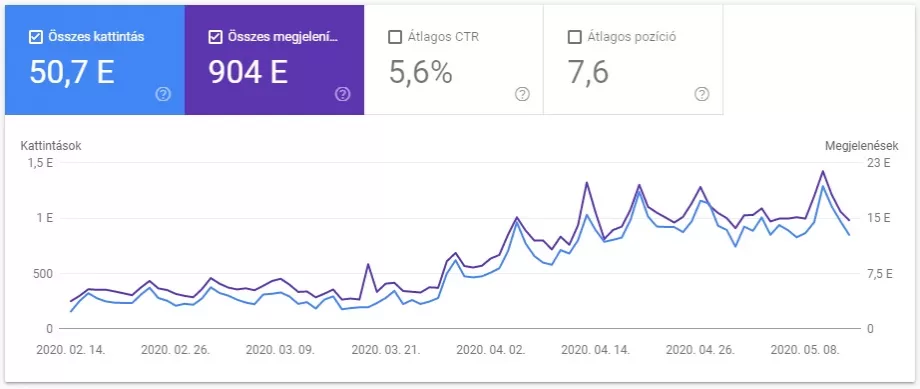Click the Kattintások axis title
Viewport: 920px width, 389px height.
[51, 146]
